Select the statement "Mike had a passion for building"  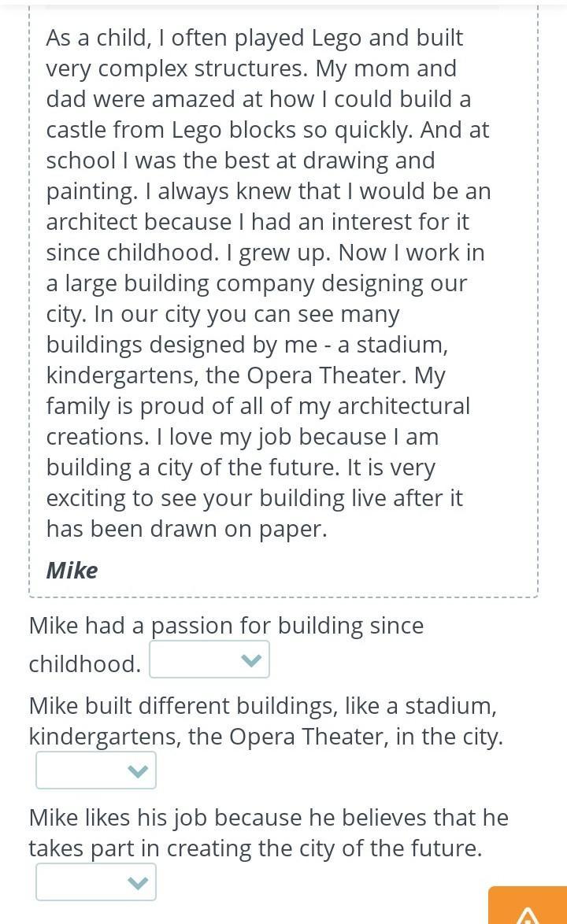coord(226,626)
